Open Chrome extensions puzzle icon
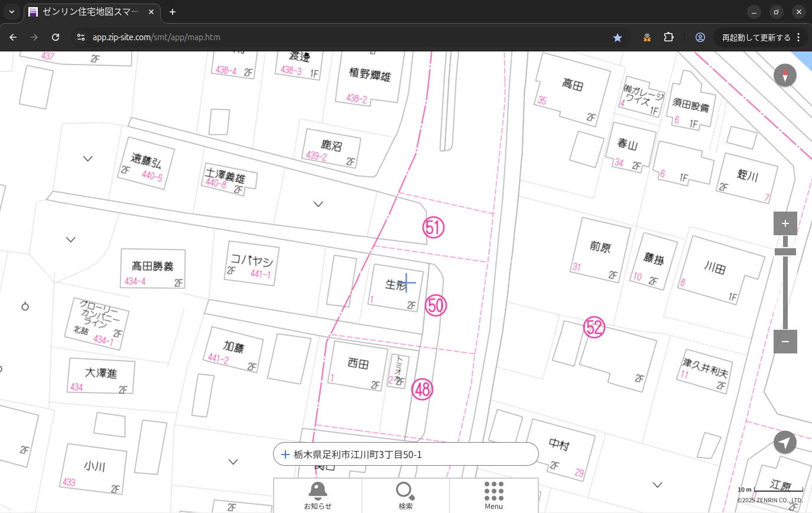This screenshot has height=513, width=812. click(668, 37)
